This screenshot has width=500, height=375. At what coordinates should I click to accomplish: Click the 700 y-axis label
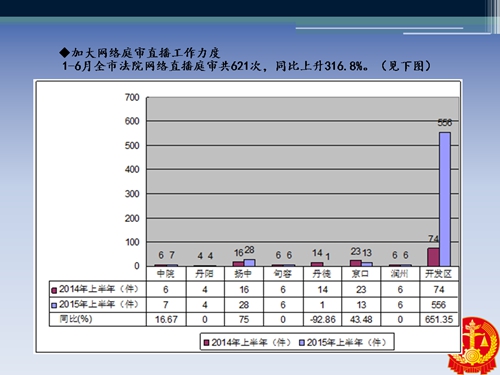132,98
